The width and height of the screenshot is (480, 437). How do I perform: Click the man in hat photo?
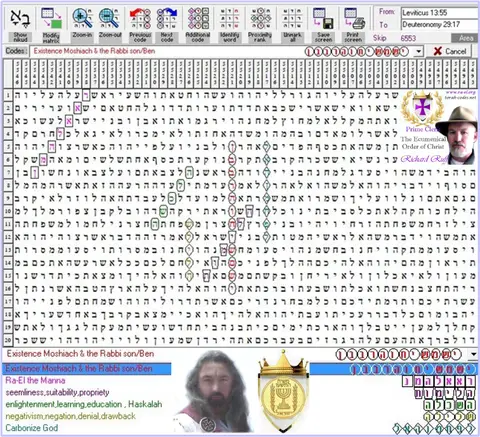coord(457,135)
